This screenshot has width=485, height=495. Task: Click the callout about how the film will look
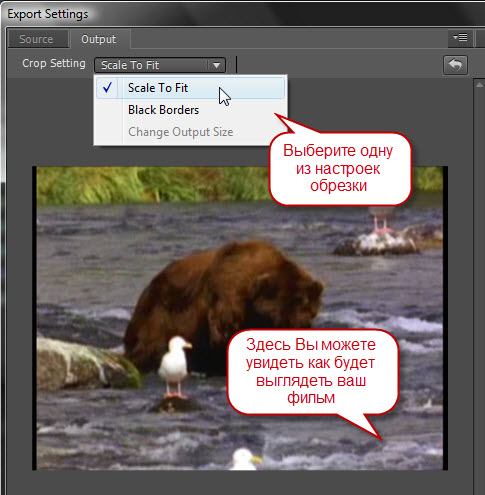click(x=313, y=372)
